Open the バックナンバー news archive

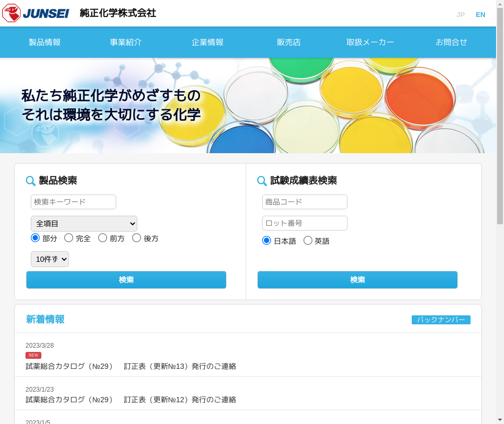tap(441, 320)
